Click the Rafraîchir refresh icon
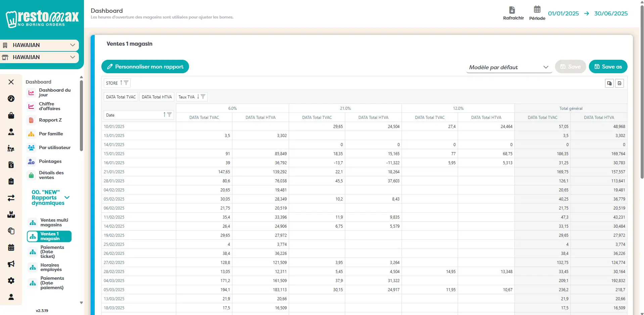Image resolution: width=644 pixels, height=315 pixels. point(512,10)
